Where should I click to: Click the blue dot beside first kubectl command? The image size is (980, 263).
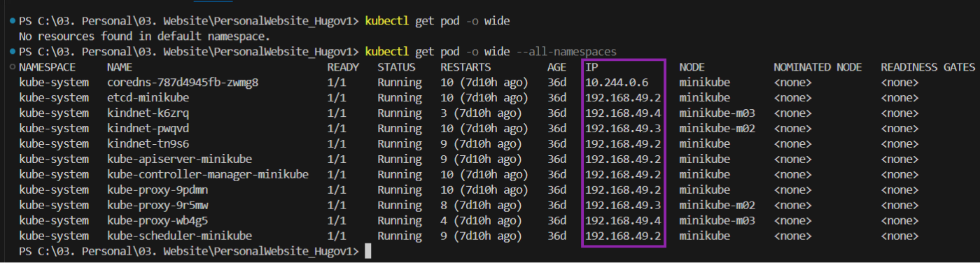13,21
